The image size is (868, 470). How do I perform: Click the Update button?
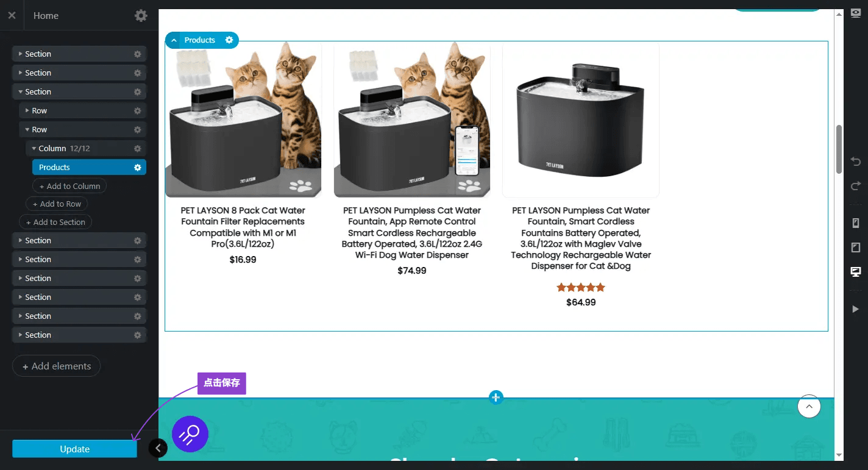pyautogui.click(x=74, y=449)
